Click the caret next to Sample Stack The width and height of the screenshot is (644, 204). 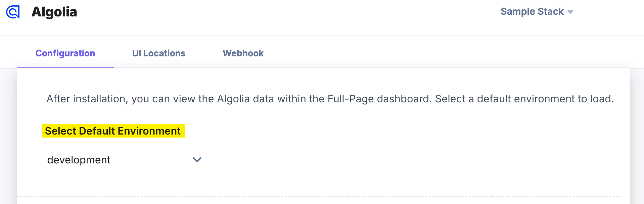[570, 12]
